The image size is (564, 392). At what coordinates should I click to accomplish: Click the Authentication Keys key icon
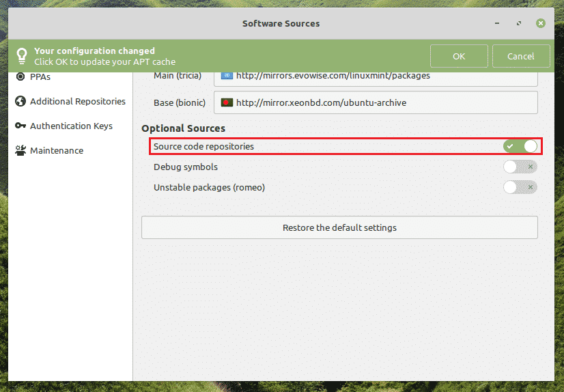[20, 126]
